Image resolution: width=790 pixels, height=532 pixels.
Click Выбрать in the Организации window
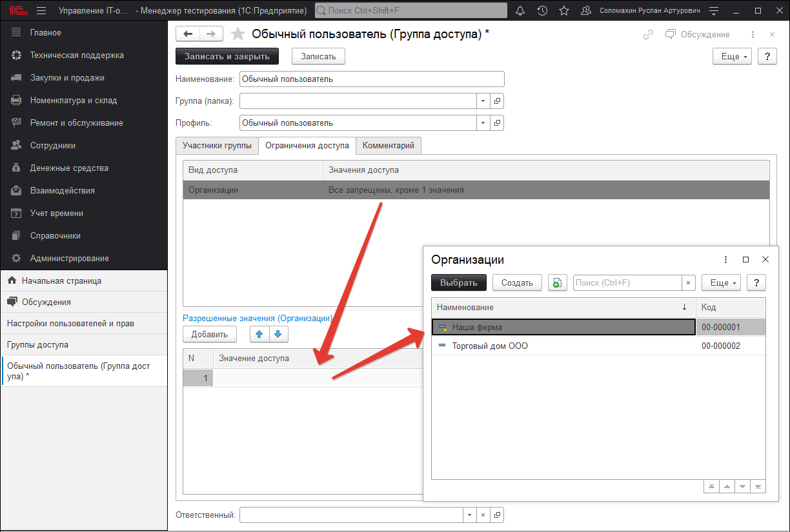tap(458, 282)
